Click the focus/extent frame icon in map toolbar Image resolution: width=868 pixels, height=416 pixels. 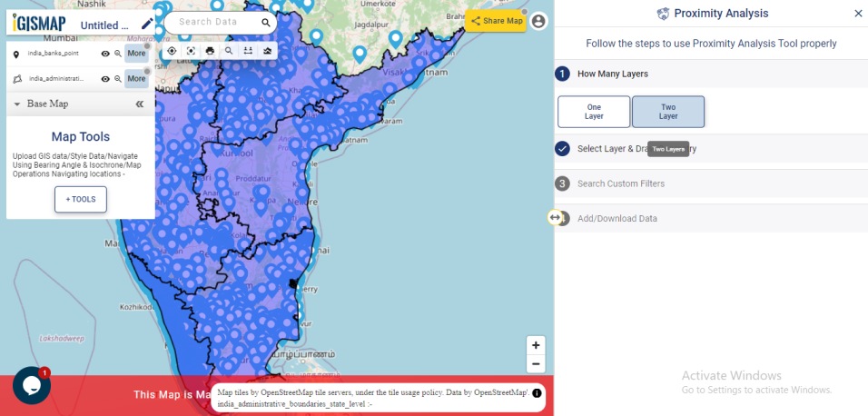tap(191, 51)
